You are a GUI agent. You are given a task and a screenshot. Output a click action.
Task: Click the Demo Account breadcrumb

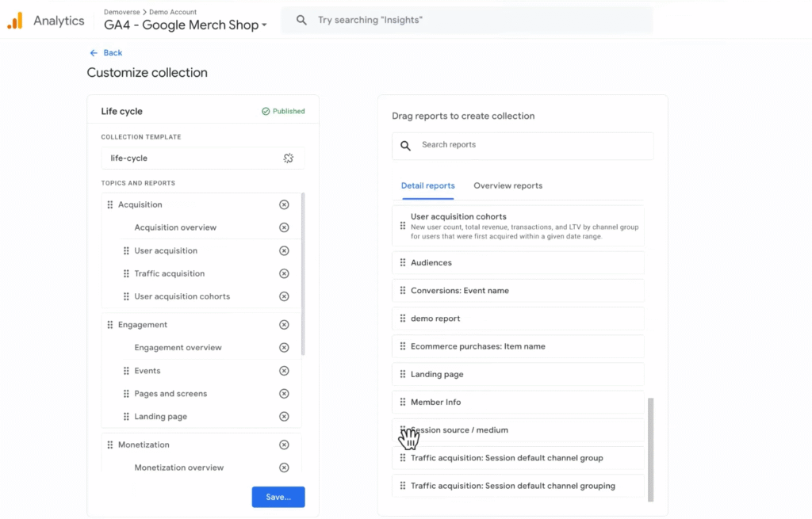coord(173,12)
